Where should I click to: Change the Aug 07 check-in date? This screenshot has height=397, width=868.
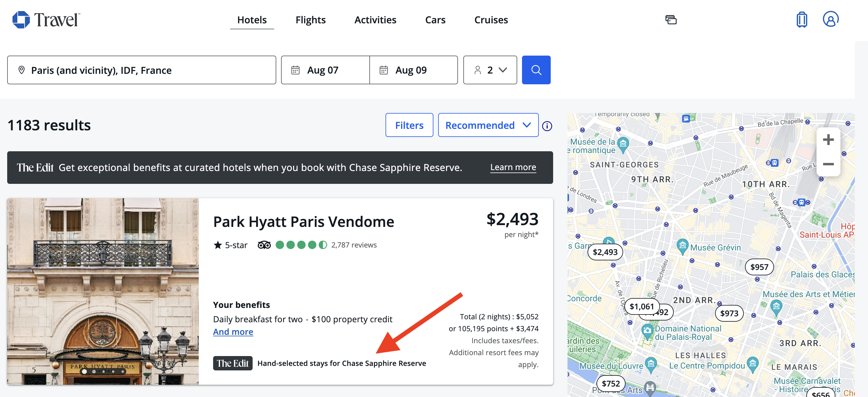click(x=325, y=70)
